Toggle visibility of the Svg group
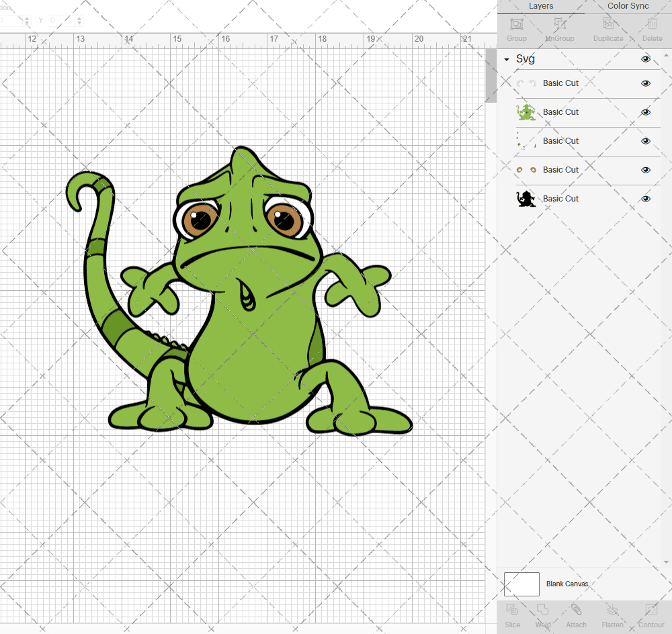 (646, 59)
